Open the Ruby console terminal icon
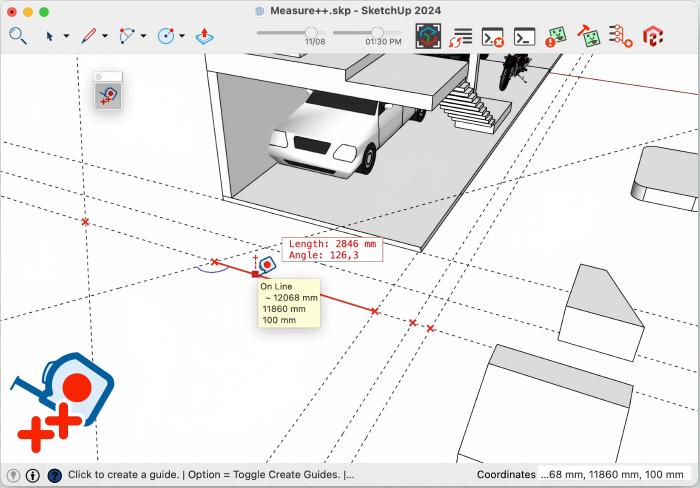The width and height of the screenshot is (700, 488). [525, 37]
